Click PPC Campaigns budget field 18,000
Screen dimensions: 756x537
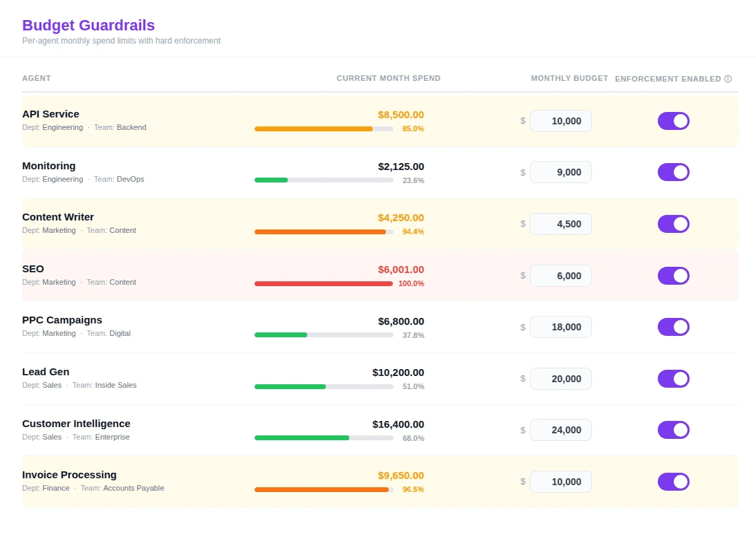click(561, 327)
